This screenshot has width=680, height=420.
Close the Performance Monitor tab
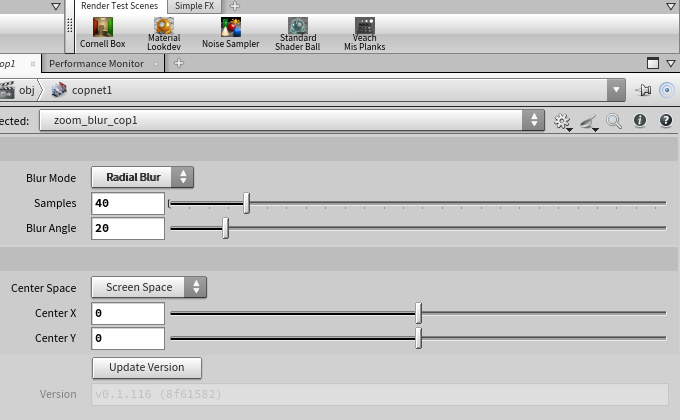click(x=156, y=64)
